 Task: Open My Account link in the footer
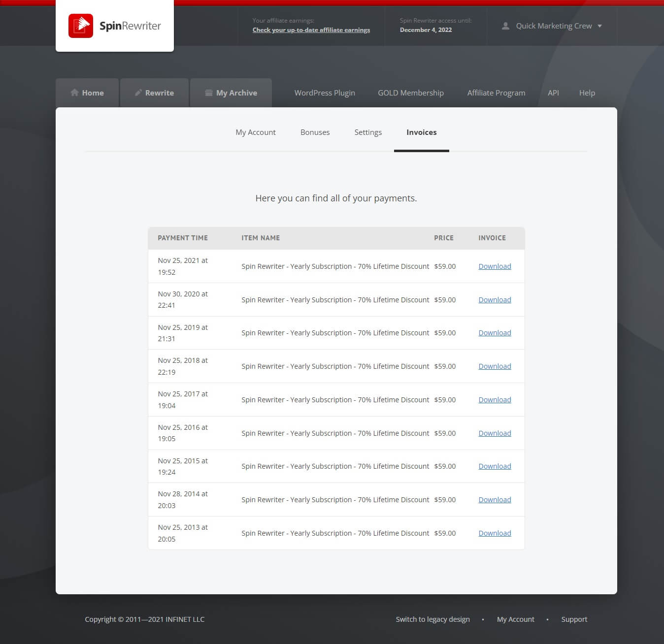515,619
